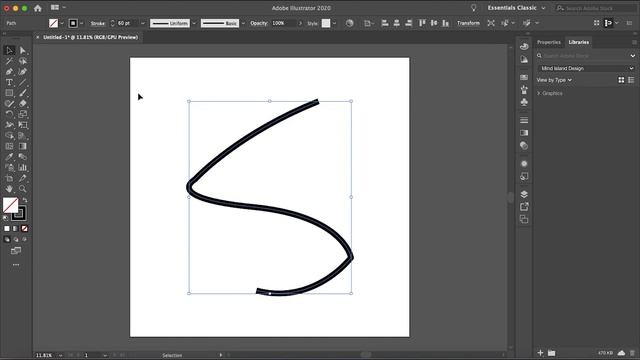The image size is (640, 360).
Task: Select the Blend tool
Action: pos(22,157)
